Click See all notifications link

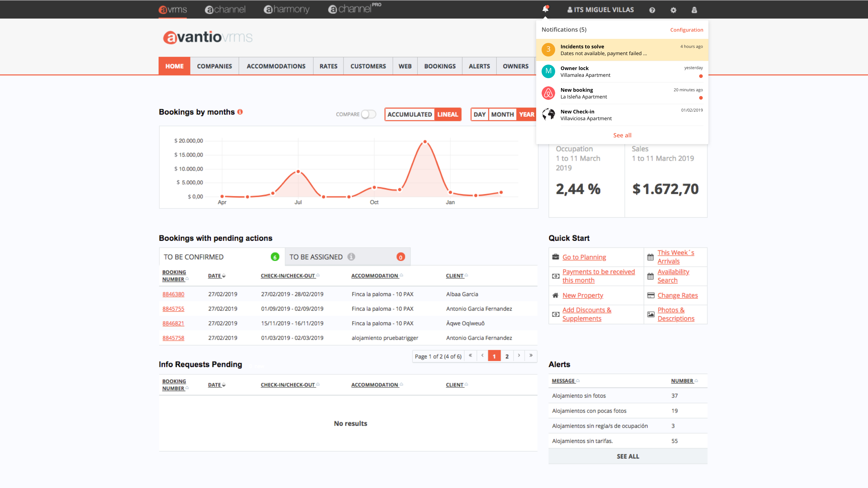tap(622, 135)
